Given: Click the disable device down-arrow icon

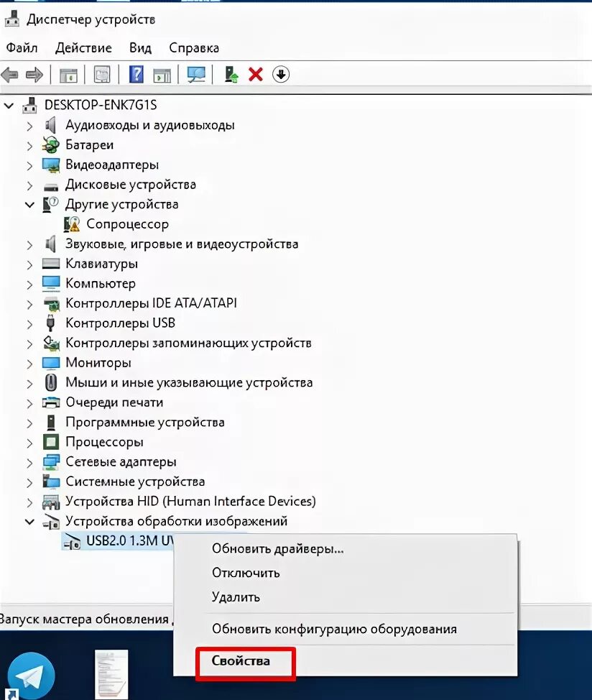Looking at the screenshot, I should pyautogui.click(x=281, y=74).
